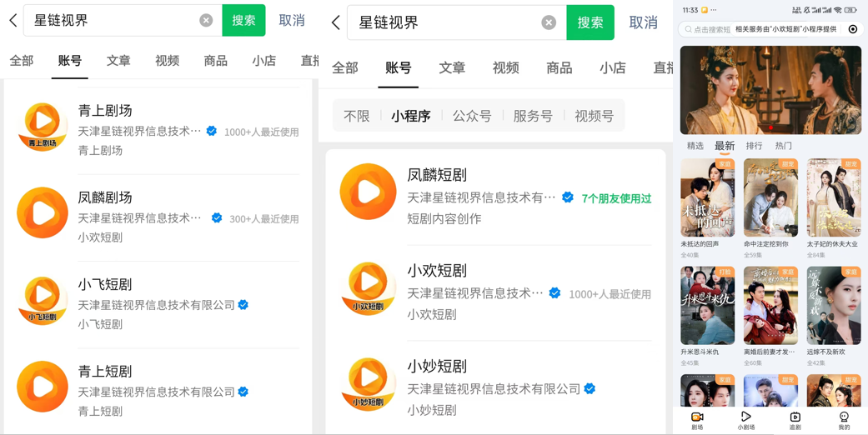Open the 远嫁不及新欢 drama poster

(x=833, y=306)
